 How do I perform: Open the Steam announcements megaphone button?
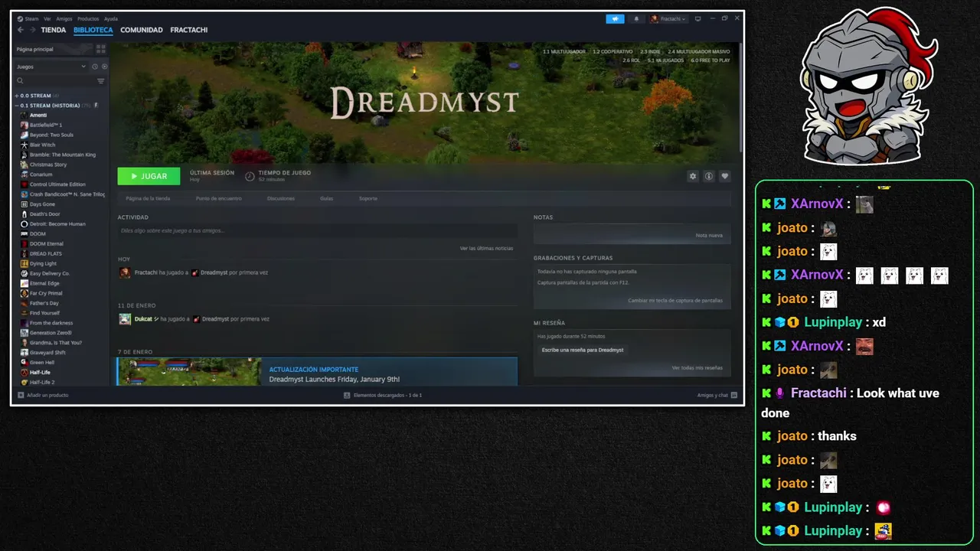point(615,18)
